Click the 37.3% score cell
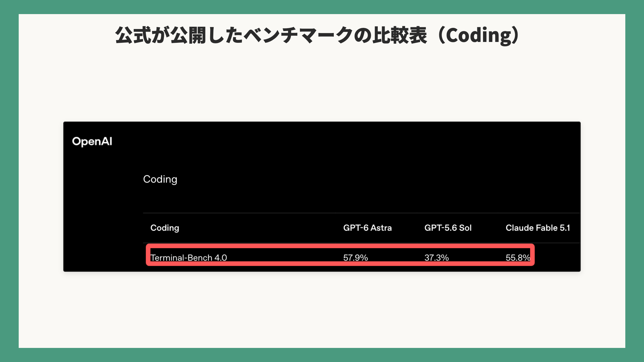The image size is (644, 362). pyautogui.click(x=436, y=257)
